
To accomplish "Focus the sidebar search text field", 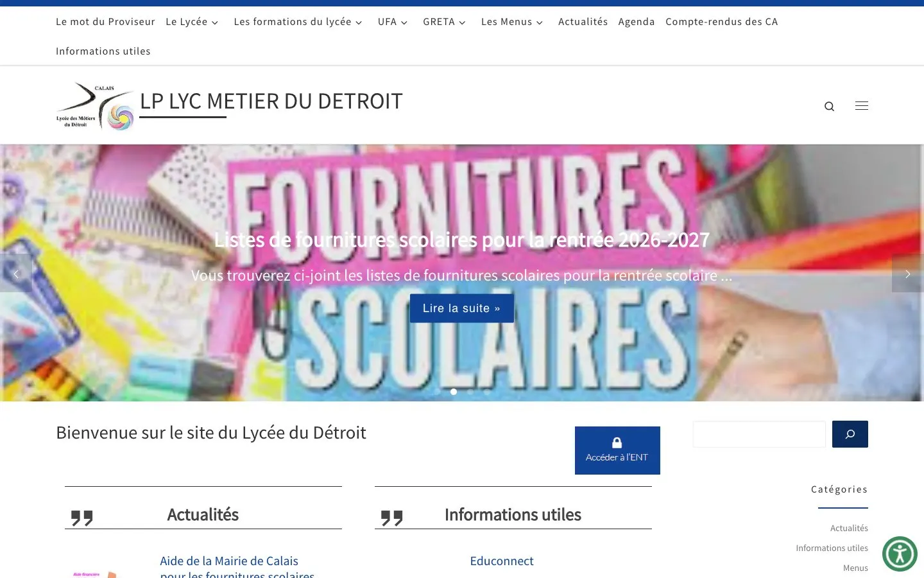I will click(759, 434).
